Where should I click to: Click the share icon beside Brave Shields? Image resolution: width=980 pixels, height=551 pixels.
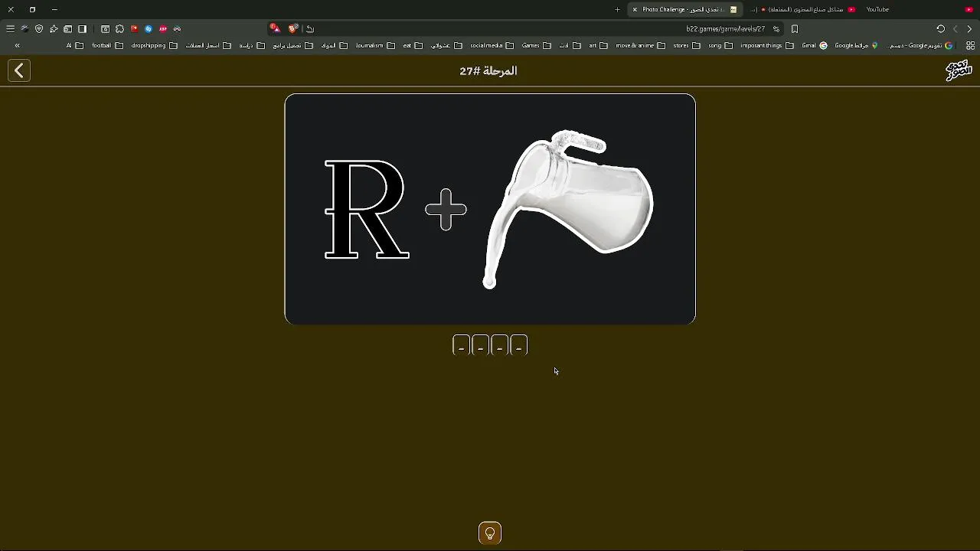coord(310,29)
